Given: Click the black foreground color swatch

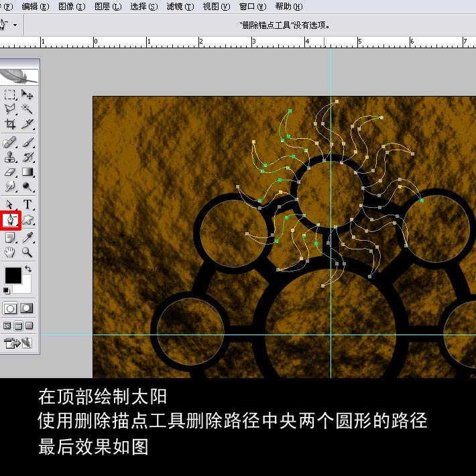Looking at the screenshot, I should (x=13, y=275).
